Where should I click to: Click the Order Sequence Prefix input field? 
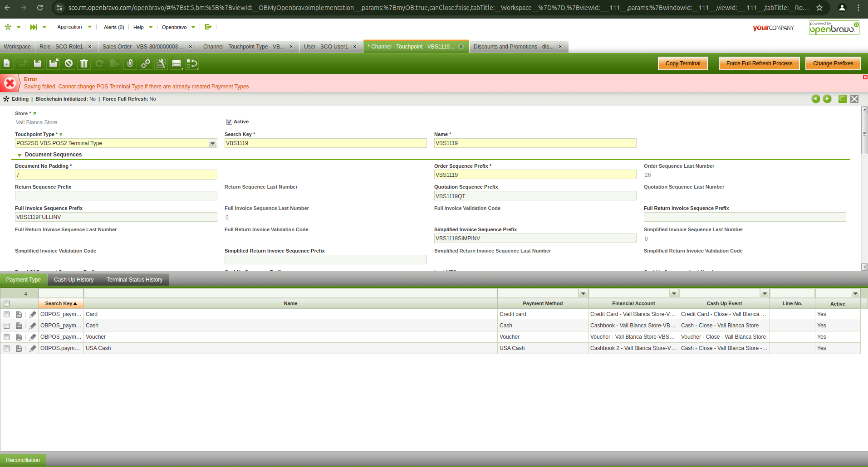(535, 175)
